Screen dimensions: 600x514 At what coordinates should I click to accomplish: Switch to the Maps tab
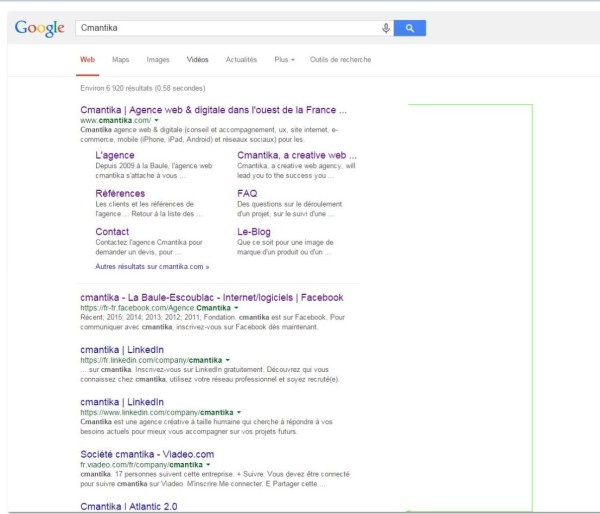click(120, 59)
